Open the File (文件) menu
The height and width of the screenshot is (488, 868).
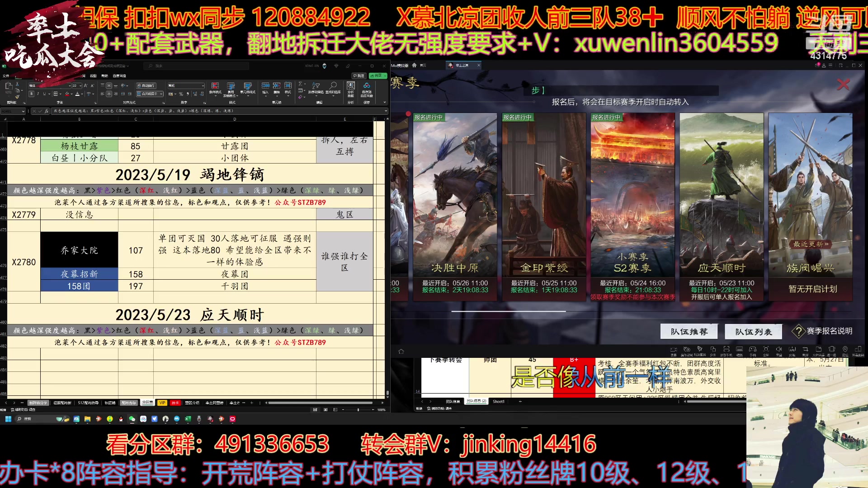tap(6, 76)
